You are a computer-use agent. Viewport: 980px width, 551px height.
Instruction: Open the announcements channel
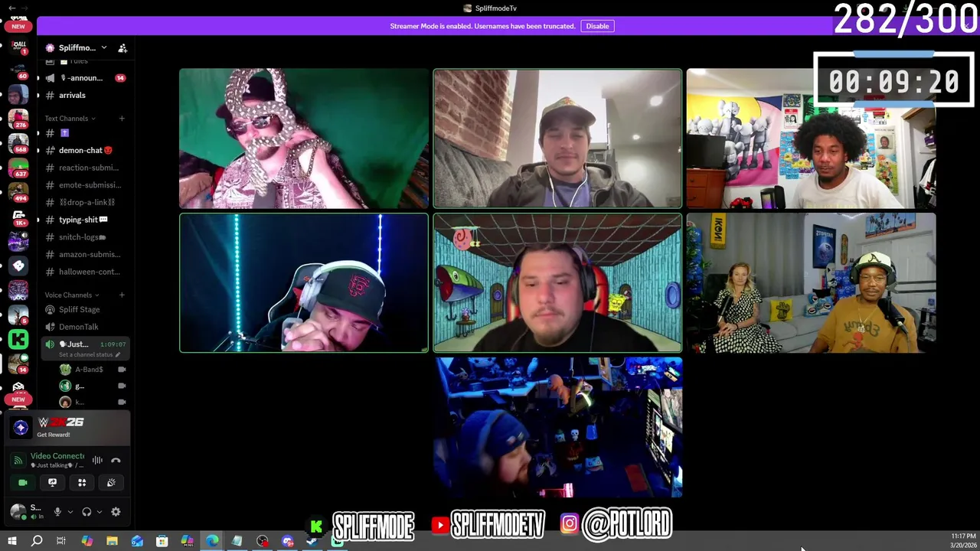85,78
